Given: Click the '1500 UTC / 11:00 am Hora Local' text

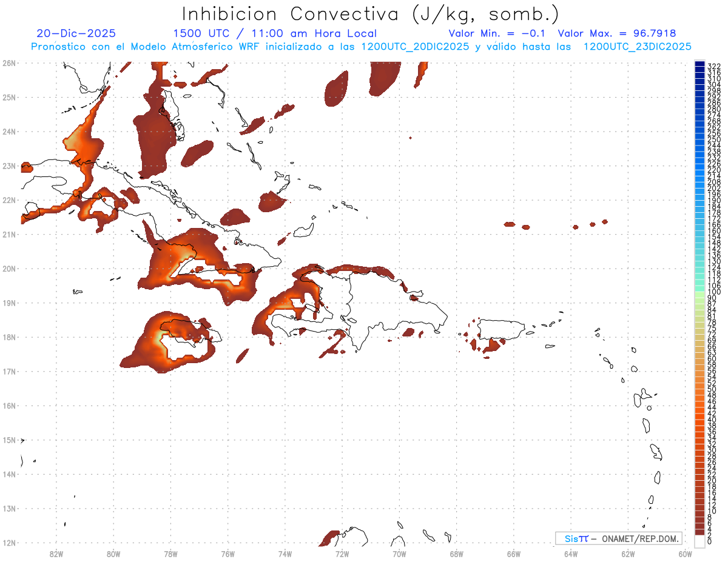Looking at the screenshot, I should [x=275, y=33].
